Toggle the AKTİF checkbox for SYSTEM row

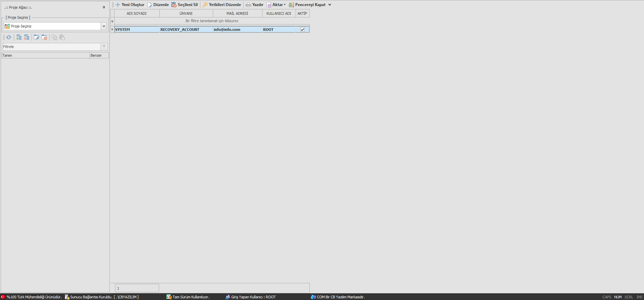302,30
